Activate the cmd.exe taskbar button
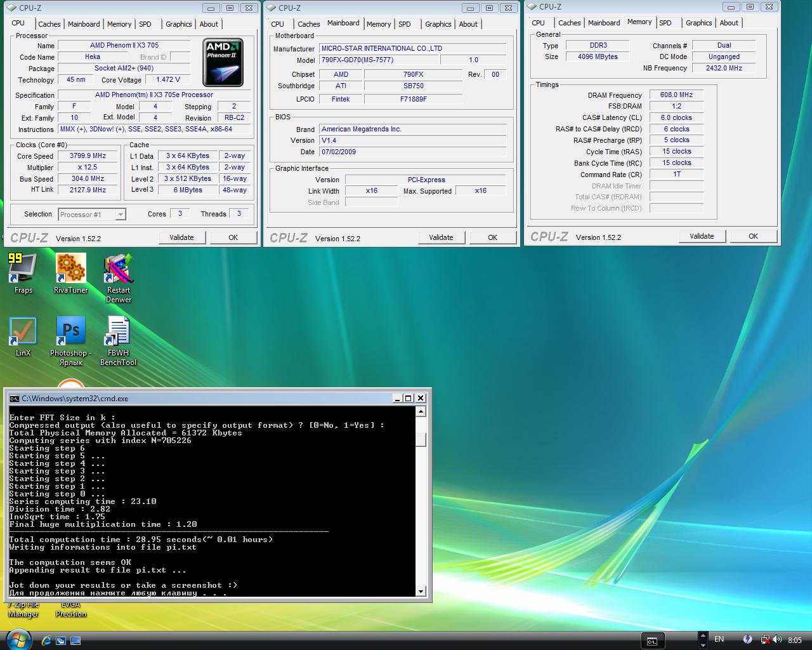812x650 pixels. 652,640
